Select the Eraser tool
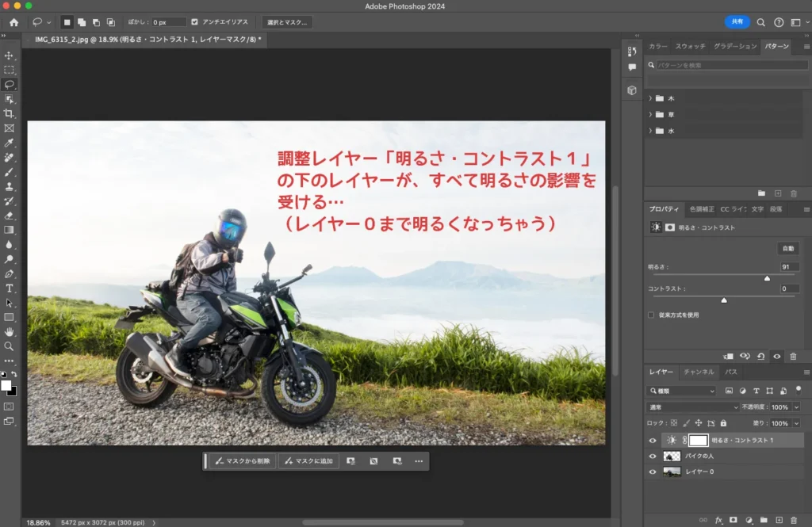Screen dimensions: 812x527 tap(10, 215)
